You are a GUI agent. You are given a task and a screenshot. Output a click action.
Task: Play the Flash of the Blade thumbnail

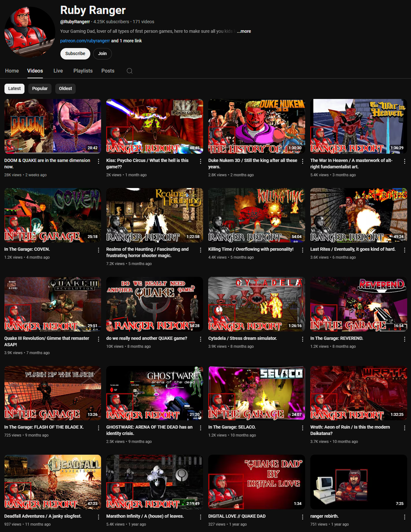click(52, 393)
